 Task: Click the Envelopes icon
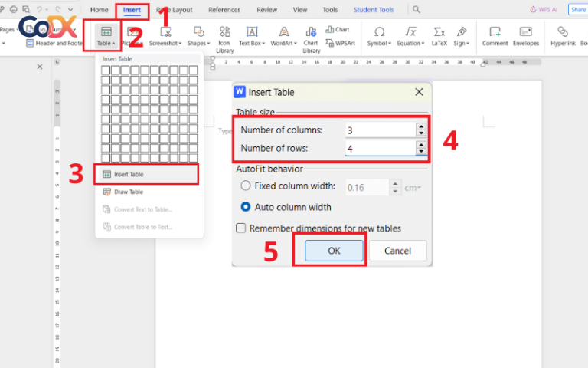(526, 36)
